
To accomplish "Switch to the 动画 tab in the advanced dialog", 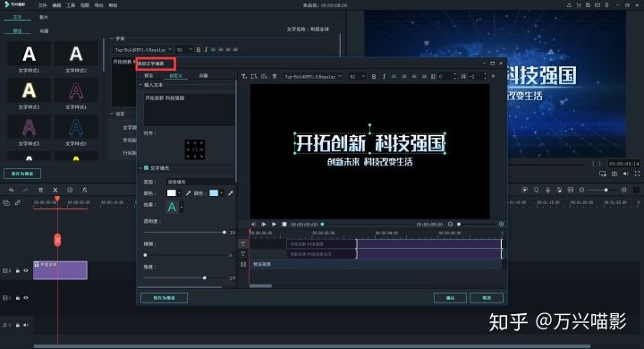I will (203, 76).
